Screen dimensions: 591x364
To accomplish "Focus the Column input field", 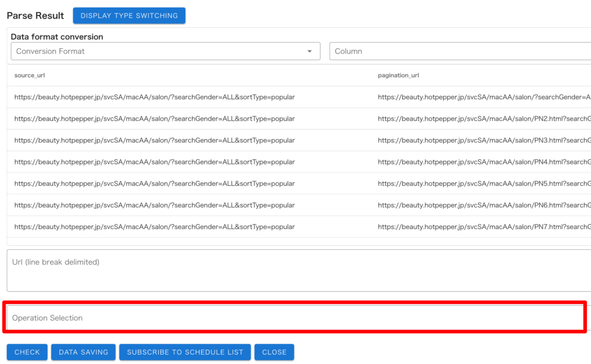I will click(459, 51).
